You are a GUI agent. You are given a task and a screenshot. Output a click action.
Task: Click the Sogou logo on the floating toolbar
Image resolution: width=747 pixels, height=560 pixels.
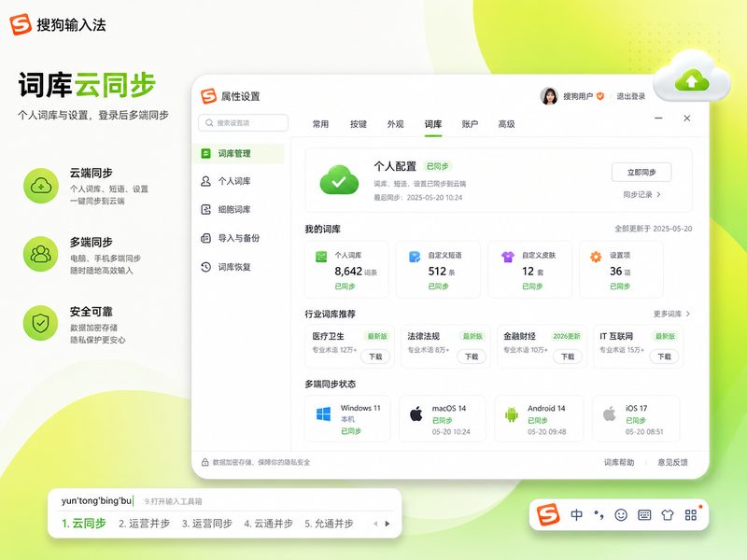click(x=548, y=515)
